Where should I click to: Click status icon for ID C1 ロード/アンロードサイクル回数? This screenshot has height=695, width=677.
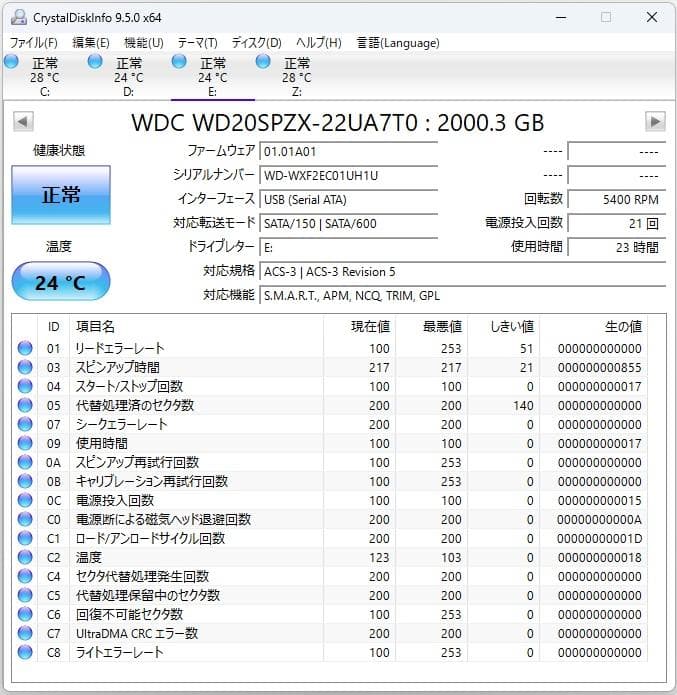[25, 538]
